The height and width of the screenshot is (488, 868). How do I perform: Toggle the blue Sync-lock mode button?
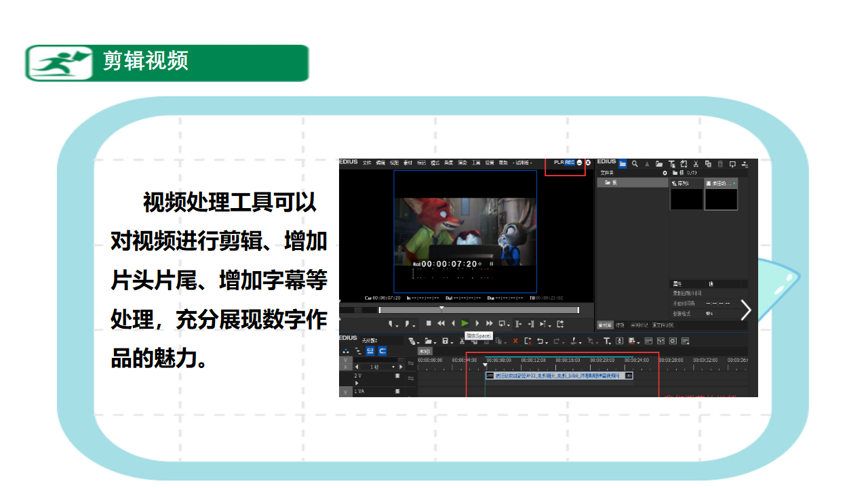(x=382, y=350)
